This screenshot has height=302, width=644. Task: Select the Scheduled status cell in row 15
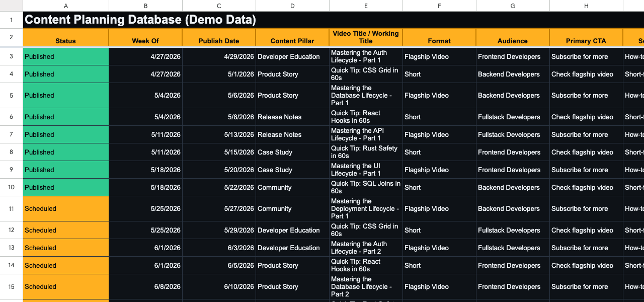pos(66,286)
